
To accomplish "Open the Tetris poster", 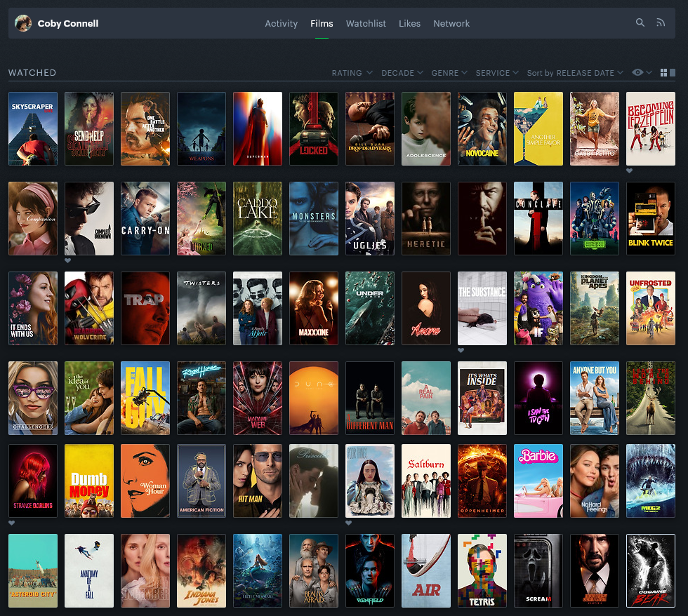I will tap(482, 571).
